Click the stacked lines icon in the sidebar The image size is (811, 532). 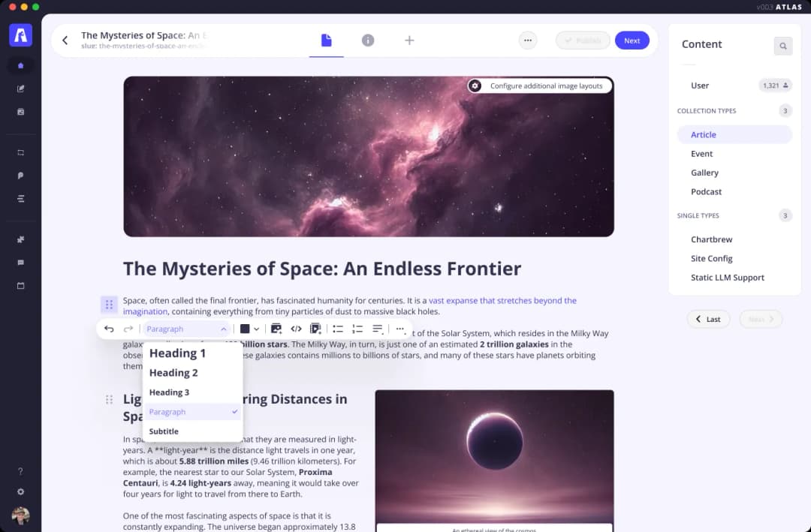21,199
